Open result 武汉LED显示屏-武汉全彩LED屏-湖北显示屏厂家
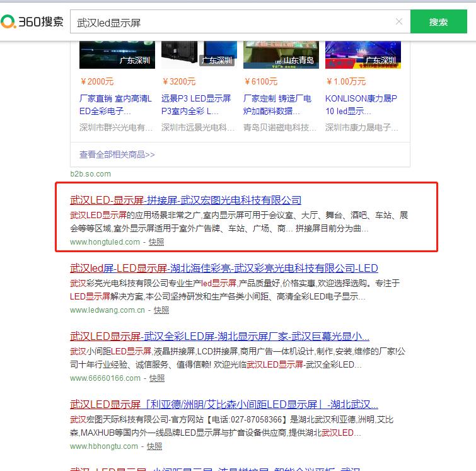Screen dimensions: 476x471 coord(220,336)
